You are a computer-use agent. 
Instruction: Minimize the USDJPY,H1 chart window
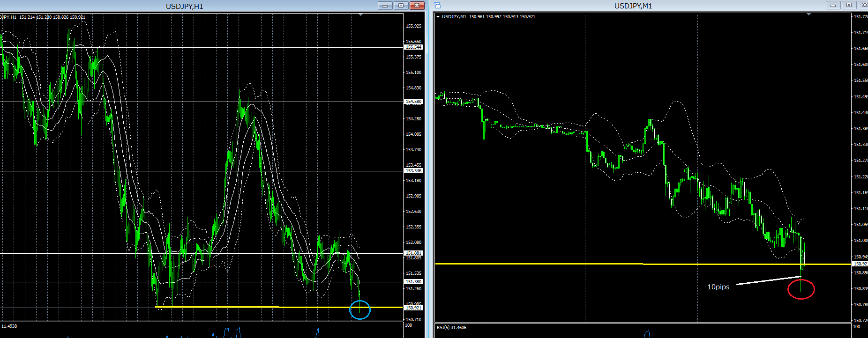click(x=385, y=6)
